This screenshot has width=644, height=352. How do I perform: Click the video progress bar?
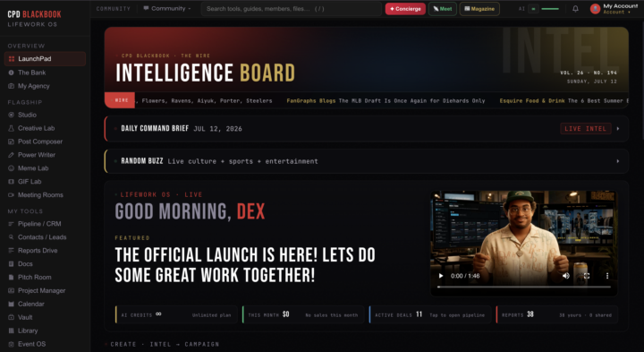[523, 287]
